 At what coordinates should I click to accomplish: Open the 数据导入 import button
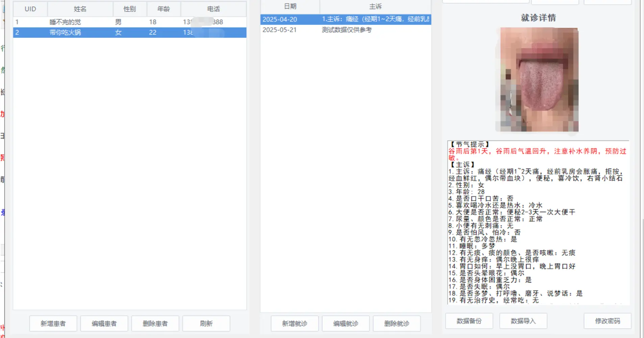pos(523,321)
